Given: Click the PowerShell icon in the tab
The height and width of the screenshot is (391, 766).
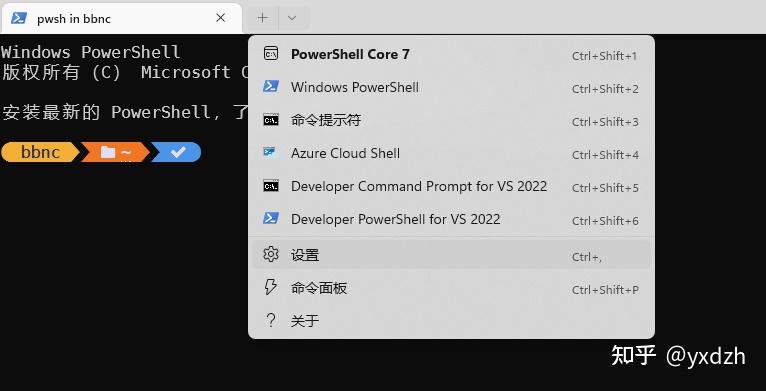Looking at the screenshot, I should (19, 18).
